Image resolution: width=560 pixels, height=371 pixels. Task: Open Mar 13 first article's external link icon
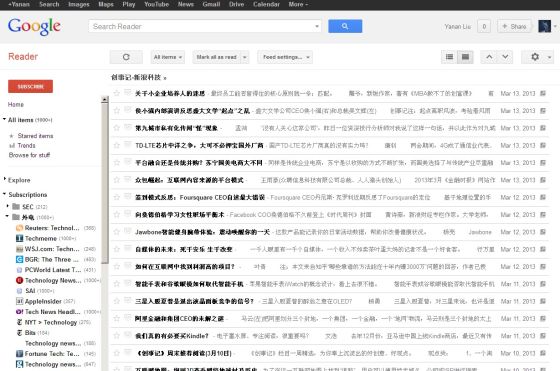point(543,93)
